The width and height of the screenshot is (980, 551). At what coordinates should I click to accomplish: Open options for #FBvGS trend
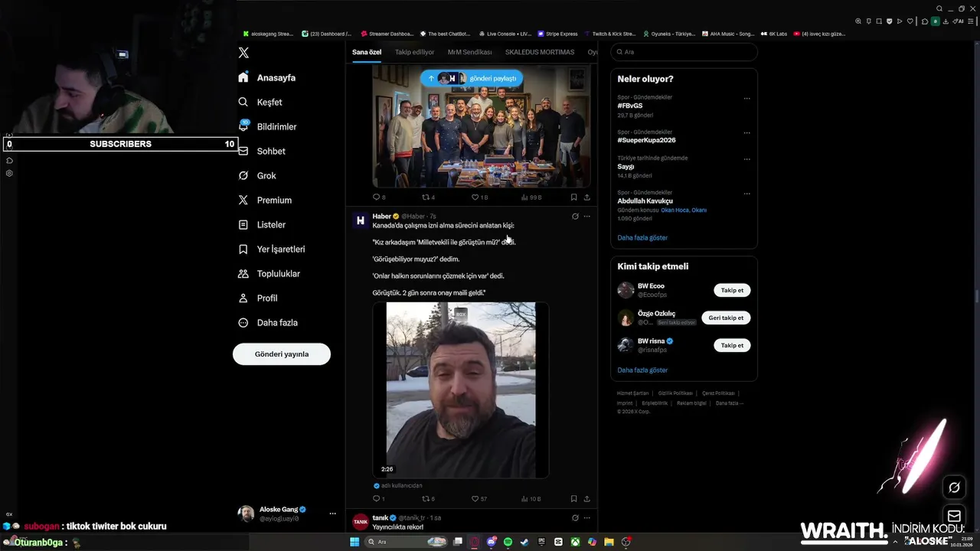tap(746, 99)
